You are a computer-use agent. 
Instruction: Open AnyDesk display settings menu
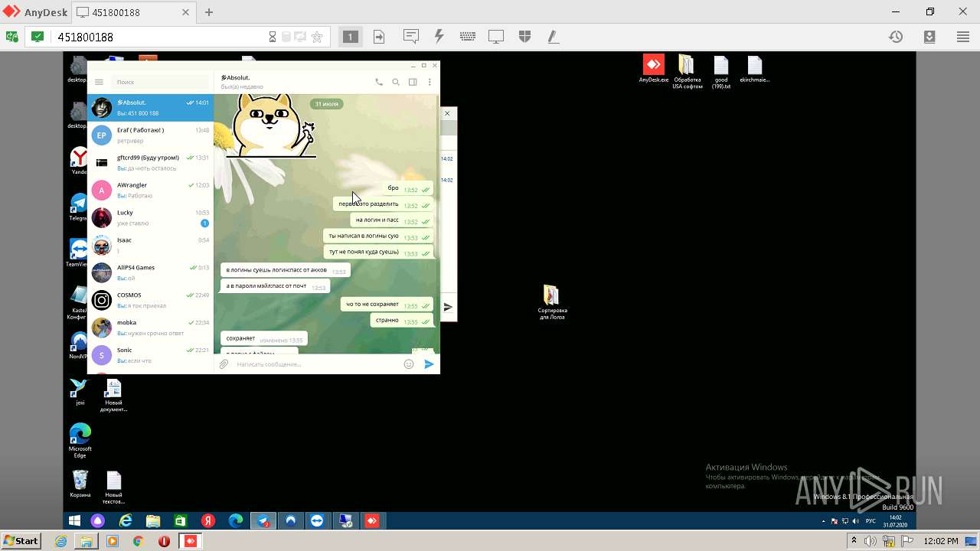click(496, 36)
